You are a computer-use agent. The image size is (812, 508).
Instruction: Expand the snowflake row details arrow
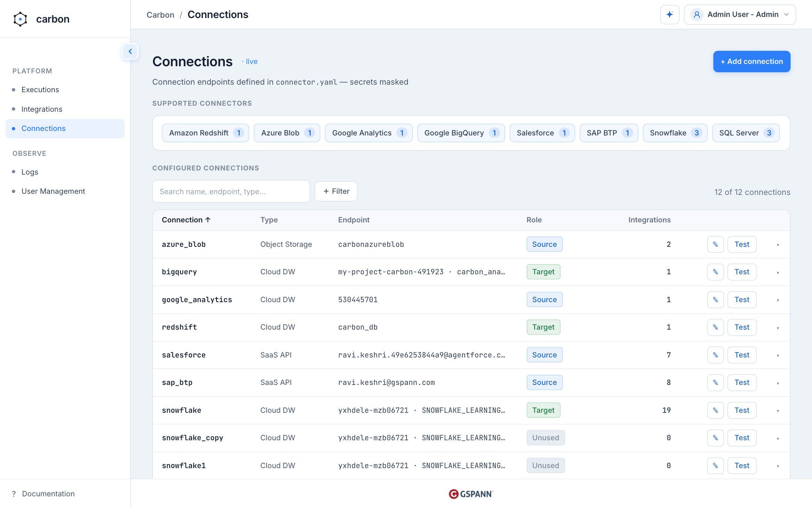pyautogui.click(x=778, y=411)
